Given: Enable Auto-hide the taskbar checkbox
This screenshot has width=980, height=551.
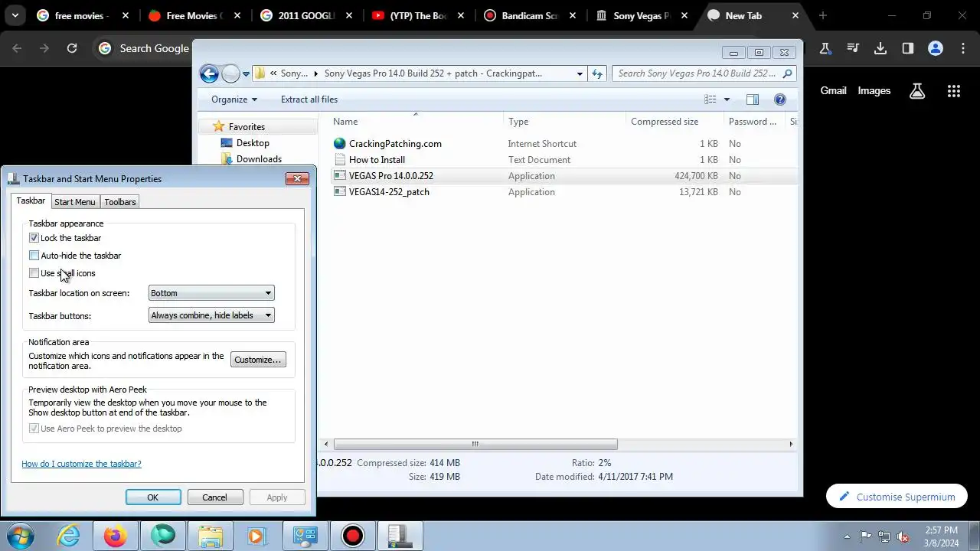Looking at the screenshot, I should coord(34,256).
